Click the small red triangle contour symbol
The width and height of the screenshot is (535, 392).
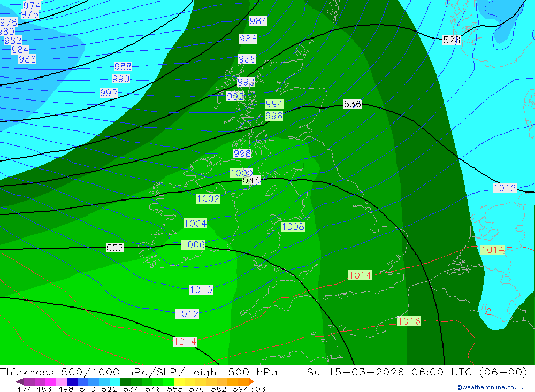(x=488, y=311)
